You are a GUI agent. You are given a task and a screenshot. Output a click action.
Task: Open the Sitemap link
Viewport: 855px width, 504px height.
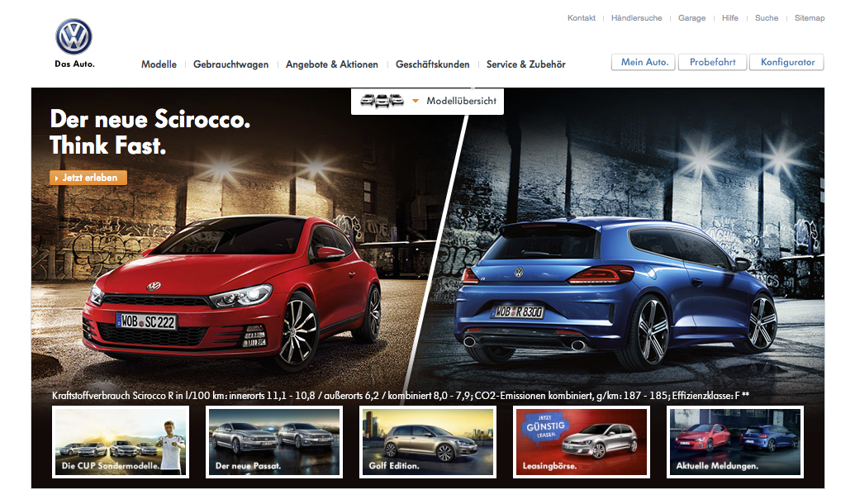click(x=810, y=18)
